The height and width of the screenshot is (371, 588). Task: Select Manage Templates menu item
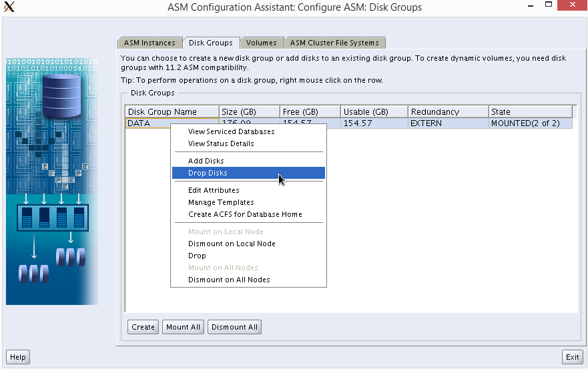coord(221,202)
